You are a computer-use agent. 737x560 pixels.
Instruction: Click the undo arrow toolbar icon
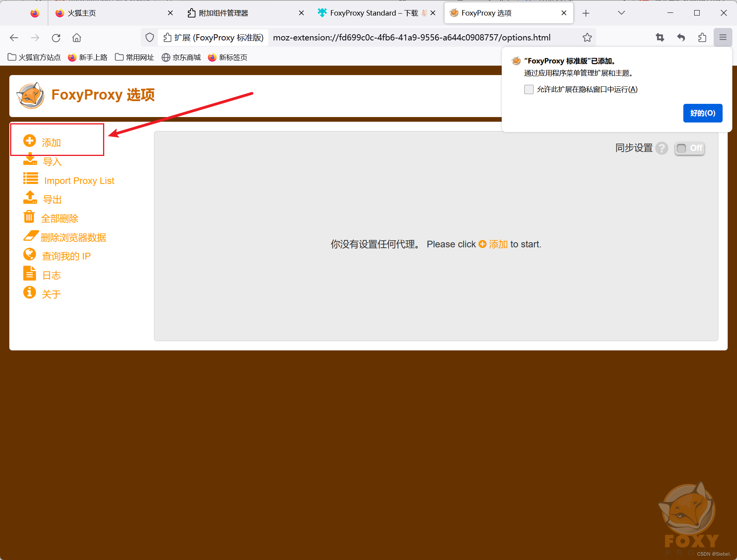[681, 38]
